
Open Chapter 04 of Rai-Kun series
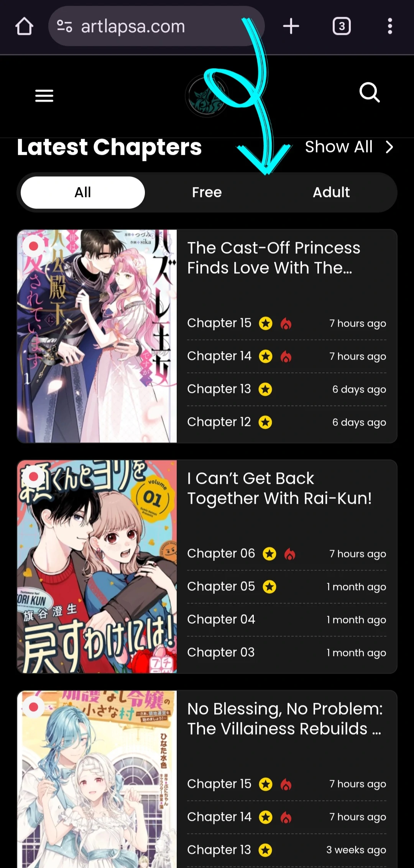click(221, 620)
